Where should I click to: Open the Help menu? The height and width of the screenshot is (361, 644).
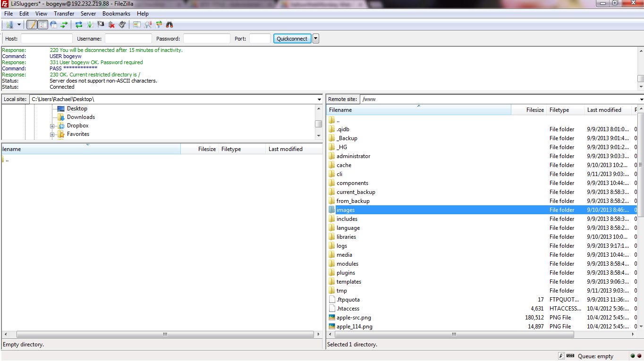click(143, 14)
